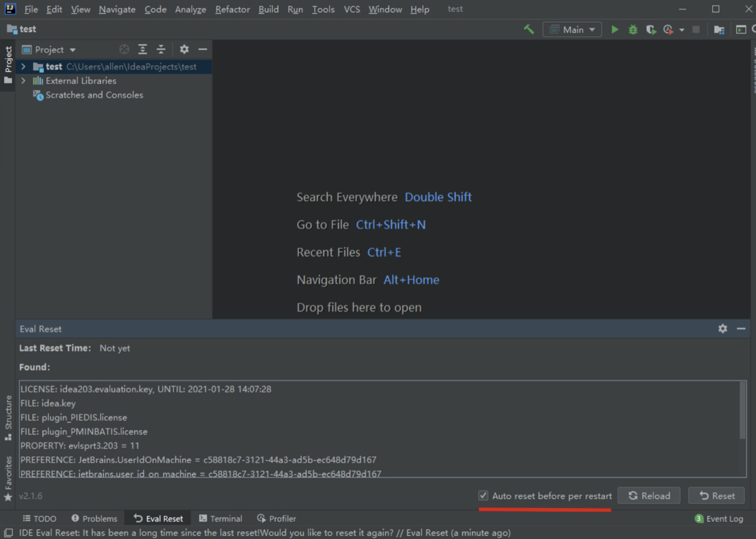Viewport: 756px width, 539px height.
Task: Select the plugin_PMINBATIS.license line
Action: pyautogui.click(x=84, y=431)
